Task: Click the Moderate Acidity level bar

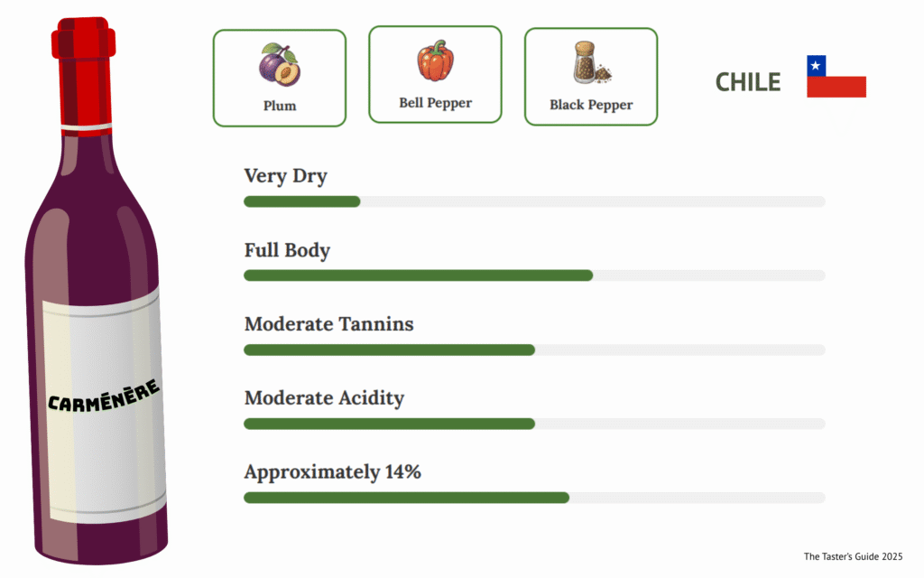Action: click(x=534, y=424)
